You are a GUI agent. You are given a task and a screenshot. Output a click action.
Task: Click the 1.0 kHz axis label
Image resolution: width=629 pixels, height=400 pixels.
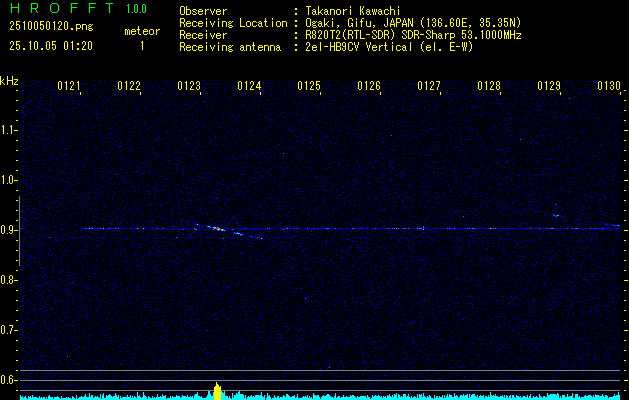tap(8, 180)
